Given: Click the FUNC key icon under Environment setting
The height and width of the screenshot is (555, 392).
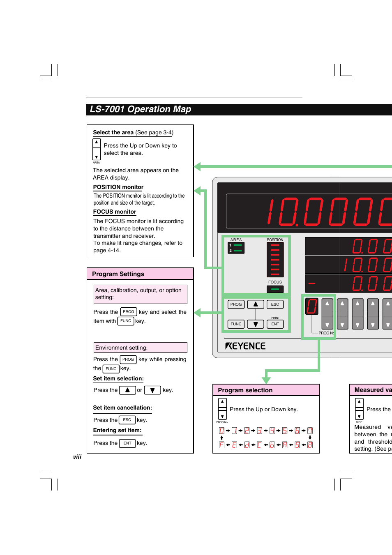Looking at the screenshot, I should tap(111, 369).
